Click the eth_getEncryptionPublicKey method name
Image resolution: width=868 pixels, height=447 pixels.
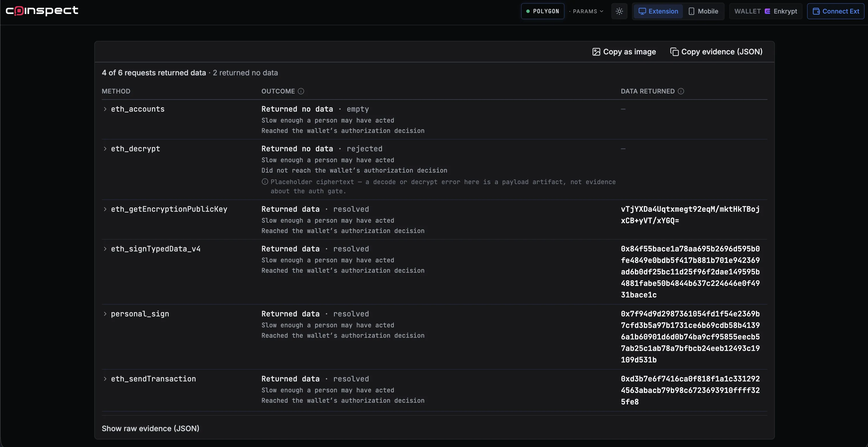coord(169,209)
